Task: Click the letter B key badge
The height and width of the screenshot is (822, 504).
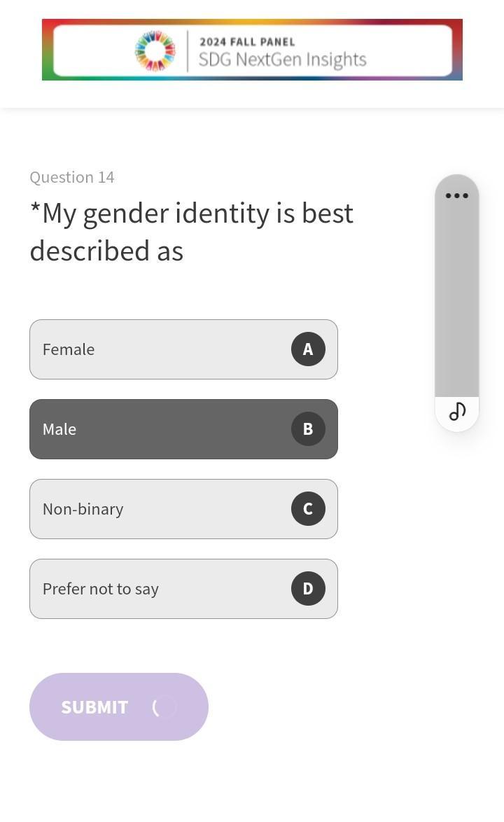Action: pyautogui.click(x=308, y=429)
